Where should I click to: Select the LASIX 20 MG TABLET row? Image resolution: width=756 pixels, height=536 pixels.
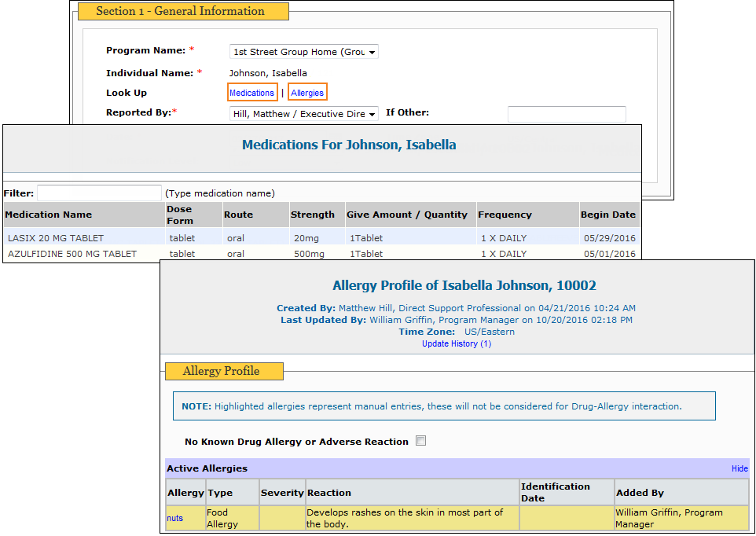[x=321, y=237]
